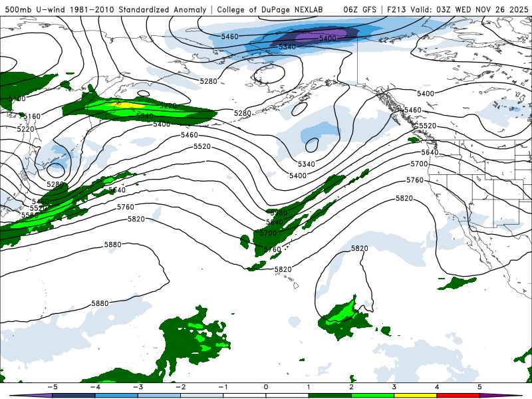This screenshot has height=399, width=532.
Task: Click the 5160 contour label
Action: [x=32, y=116]
